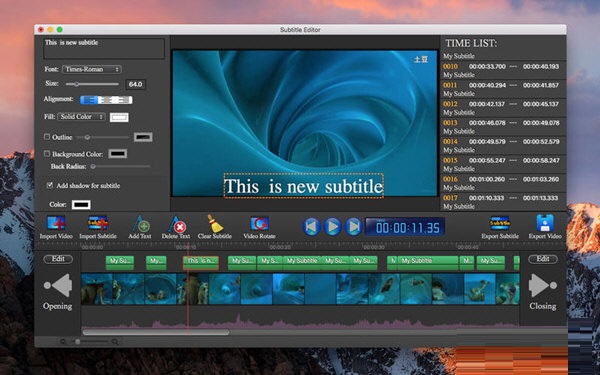Adjust the Size slider

92,84
